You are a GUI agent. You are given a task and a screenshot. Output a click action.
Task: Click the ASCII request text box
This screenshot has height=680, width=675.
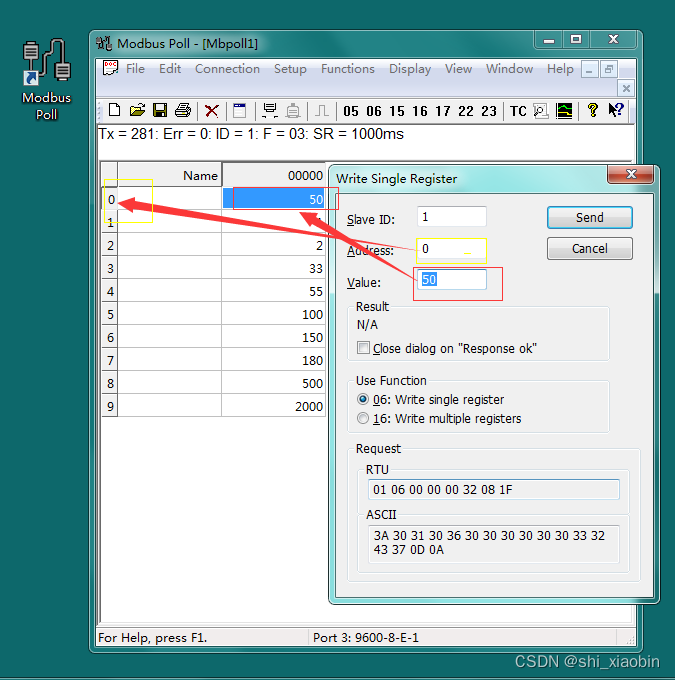493,543
